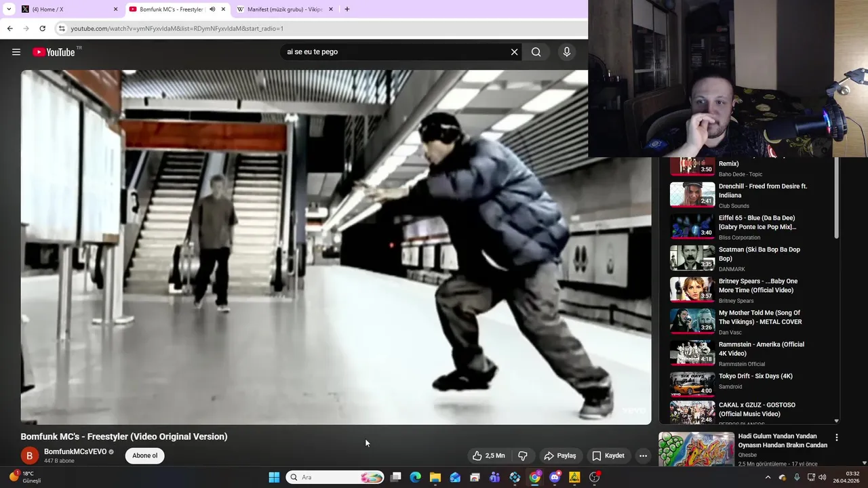Show hidden system tray icons
Screen dimensions: 868x488
point(768,477)
